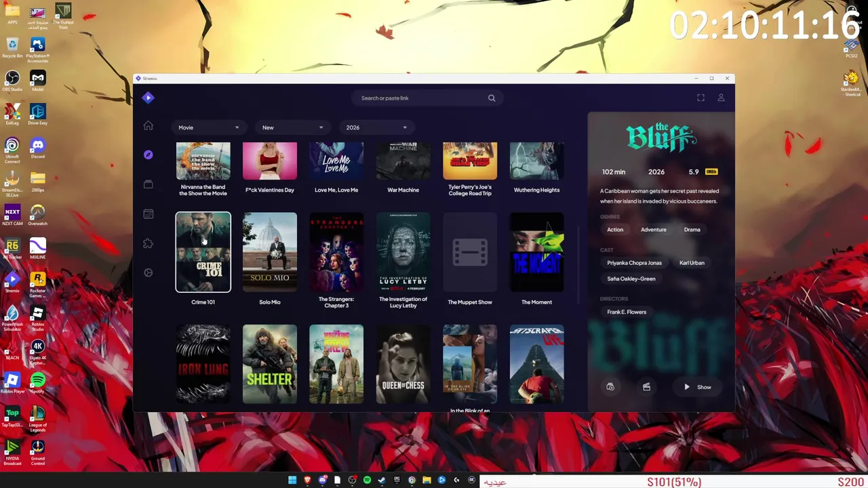This screenshot has height=488, width=868.
Task: Open OBS Studio desktop shortcut
Action: pos(12,81)
